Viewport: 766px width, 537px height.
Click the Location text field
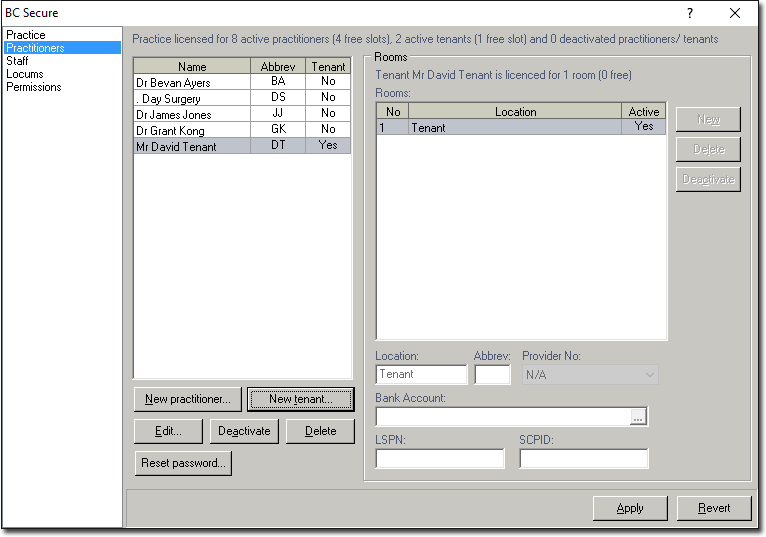click(421, 375)
